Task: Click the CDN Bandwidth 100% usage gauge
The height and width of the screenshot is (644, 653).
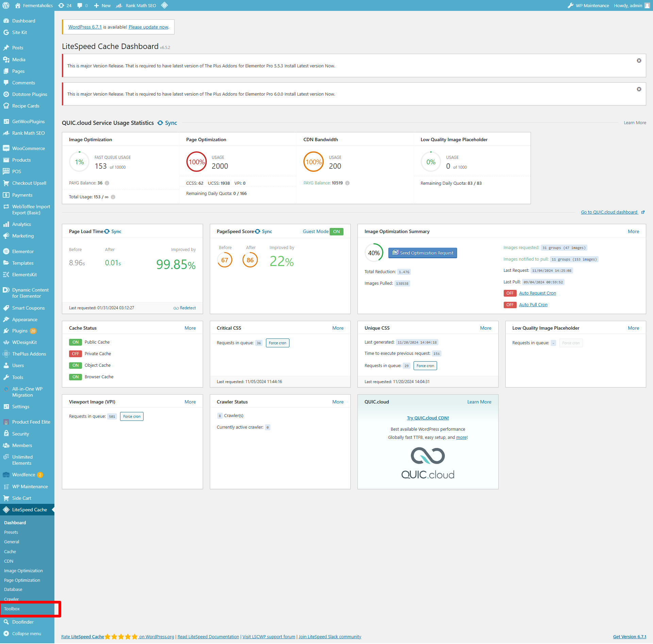Action: [x=314, y=162]
